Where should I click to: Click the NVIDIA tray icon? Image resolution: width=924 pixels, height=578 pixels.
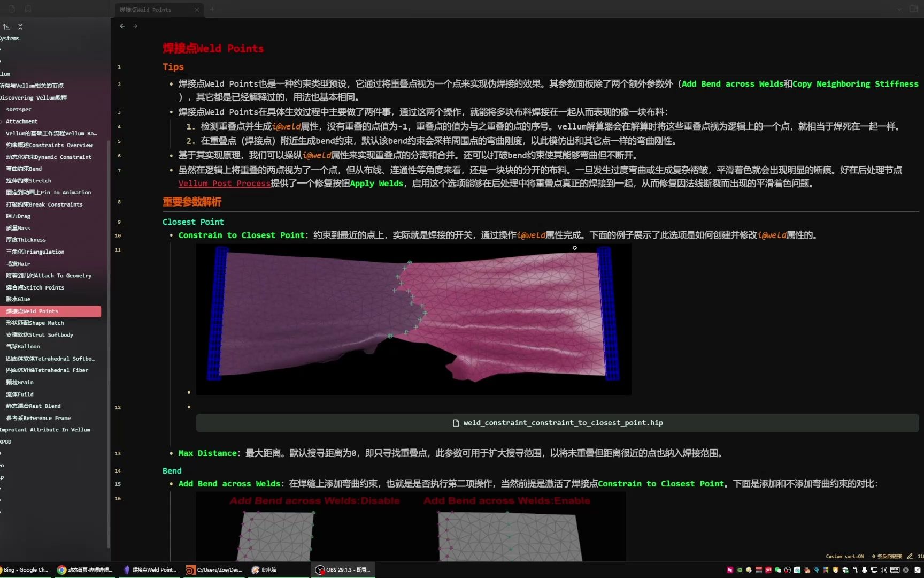(740, 570)
